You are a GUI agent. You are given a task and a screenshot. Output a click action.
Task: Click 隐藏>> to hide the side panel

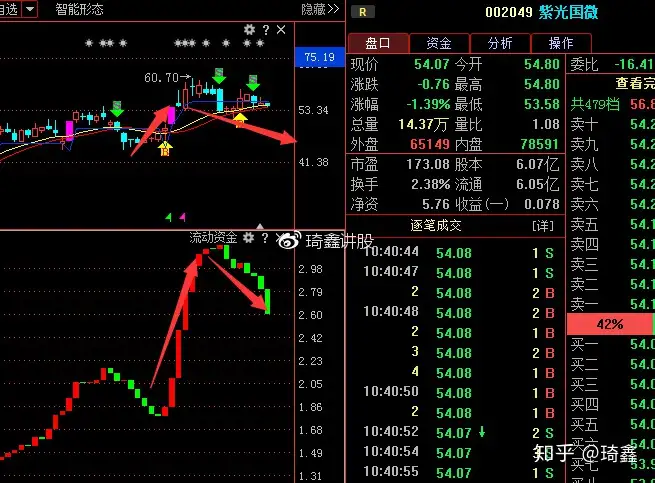320,9
